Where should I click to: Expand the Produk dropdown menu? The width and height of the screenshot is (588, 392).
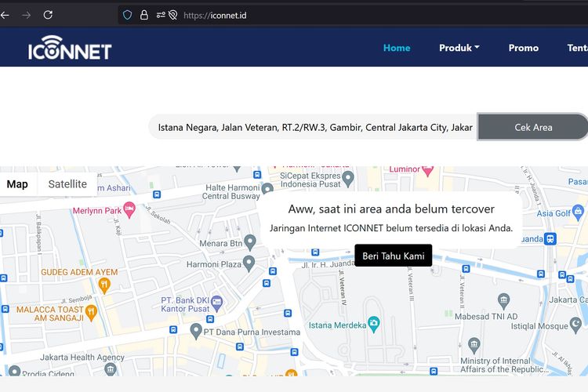[459, 48]
